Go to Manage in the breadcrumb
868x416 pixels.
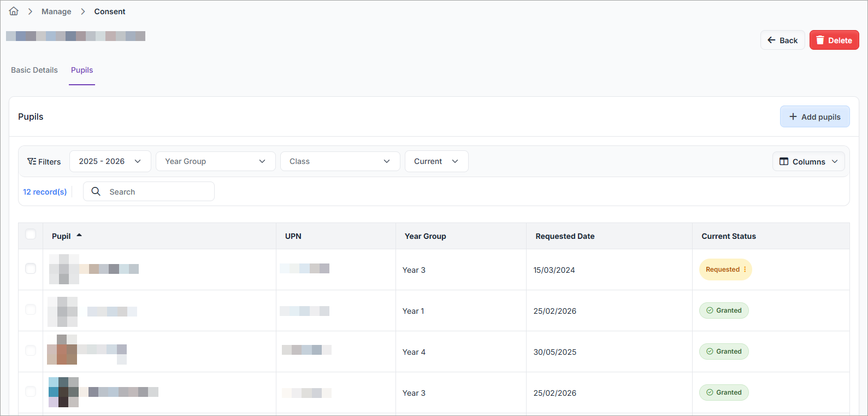pyautogui.click(x=56, y=11)
